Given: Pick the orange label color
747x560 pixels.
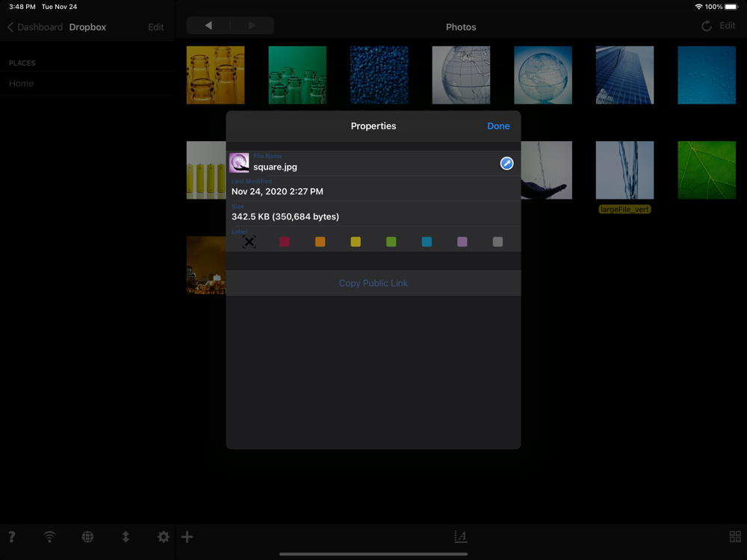Looking at the screenshot, I should [320, 242].
